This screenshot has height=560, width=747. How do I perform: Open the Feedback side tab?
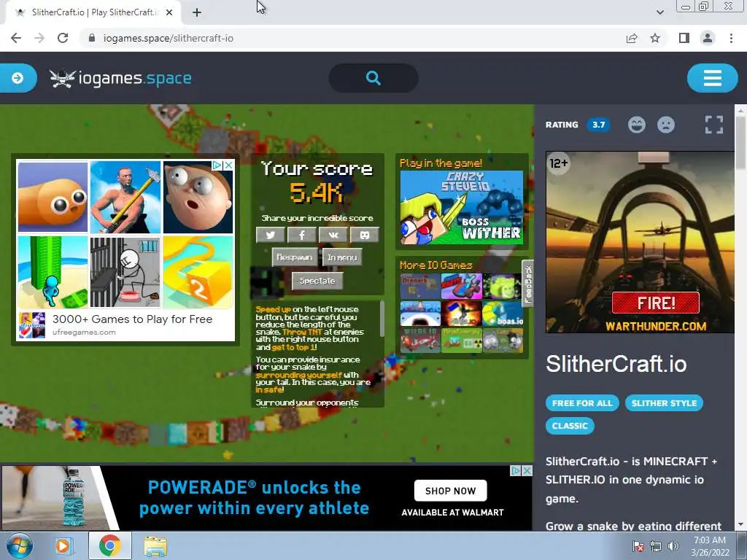click(x=528, y=284)
